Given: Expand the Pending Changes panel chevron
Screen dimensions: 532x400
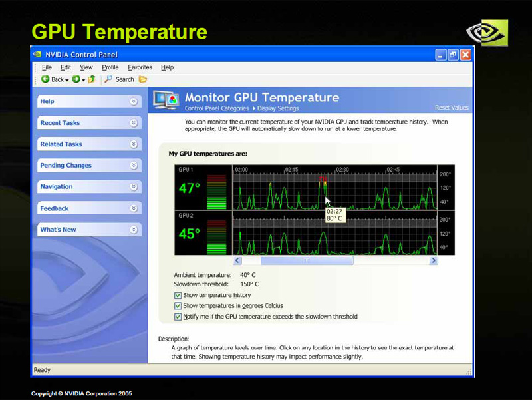Looking at the screenshot, I should coord(134,165).
